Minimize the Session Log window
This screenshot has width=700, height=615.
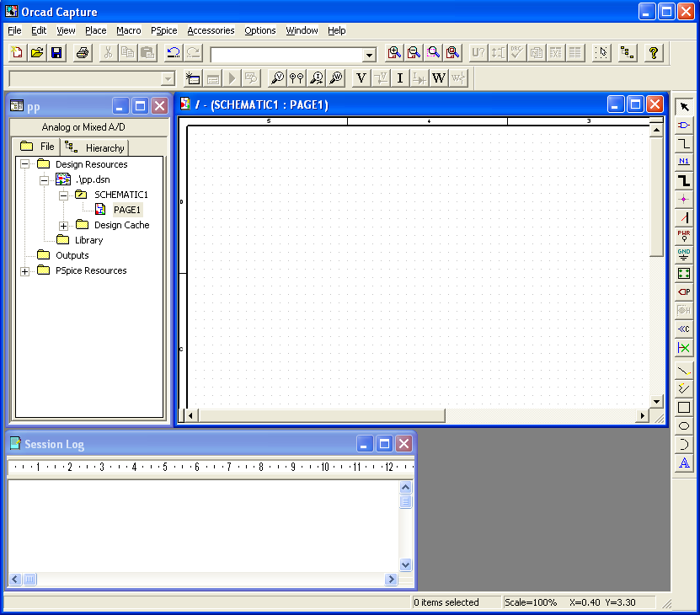(365, 444)
